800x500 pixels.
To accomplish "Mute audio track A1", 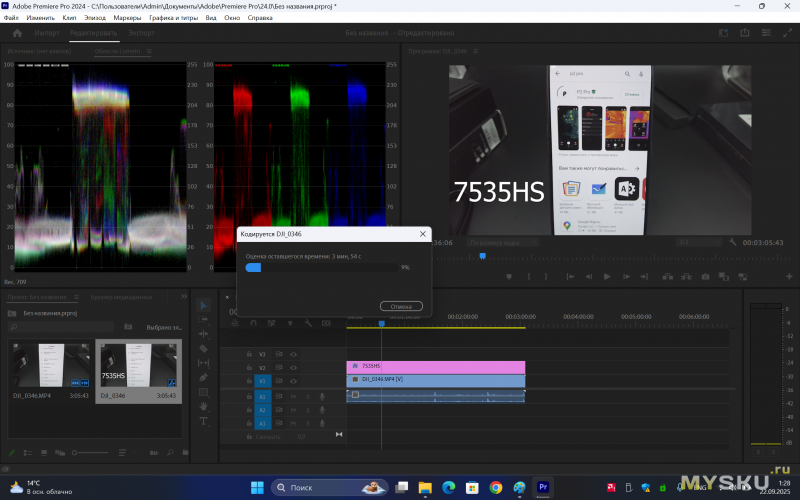I will coord(293,396).
